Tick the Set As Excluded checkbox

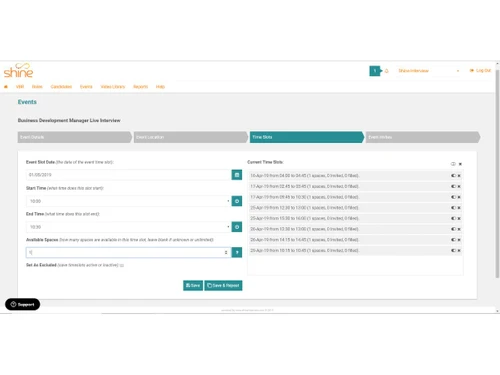coord(122,266)
